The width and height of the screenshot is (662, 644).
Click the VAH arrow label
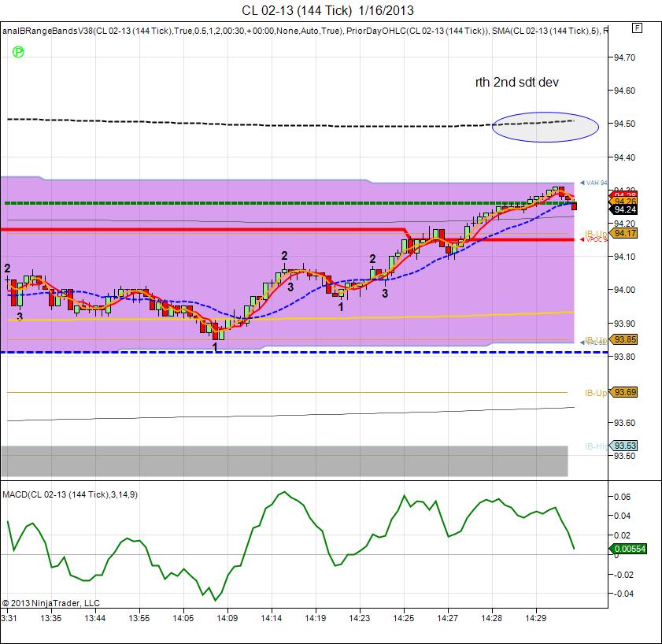click(594, 183)
